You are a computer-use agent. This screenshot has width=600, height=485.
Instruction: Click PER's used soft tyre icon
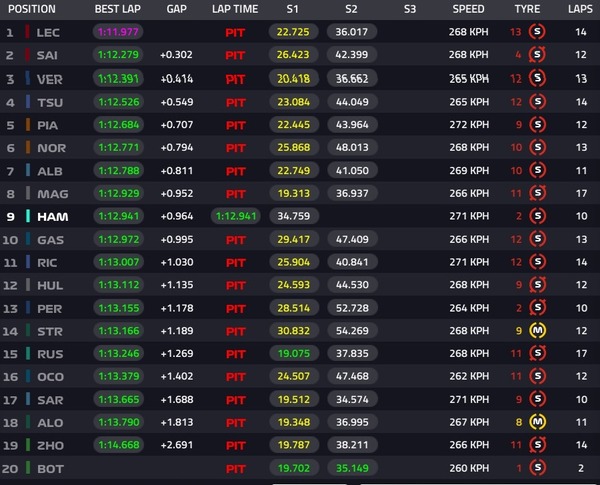[537, 307]
